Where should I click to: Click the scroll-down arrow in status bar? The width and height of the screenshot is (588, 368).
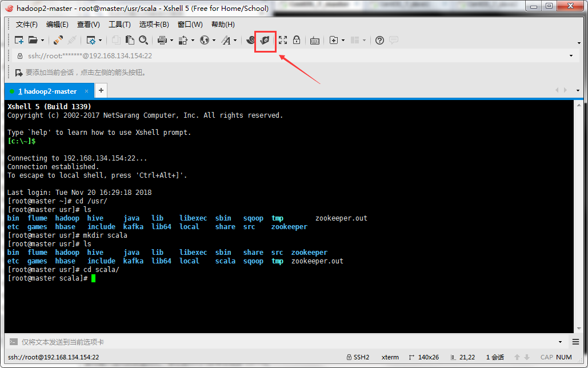click(x=527, y=357)
